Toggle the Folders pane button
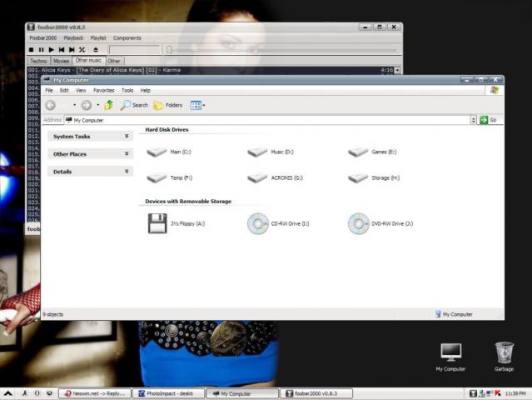This screenshot has height=400, width=532. 168,105
